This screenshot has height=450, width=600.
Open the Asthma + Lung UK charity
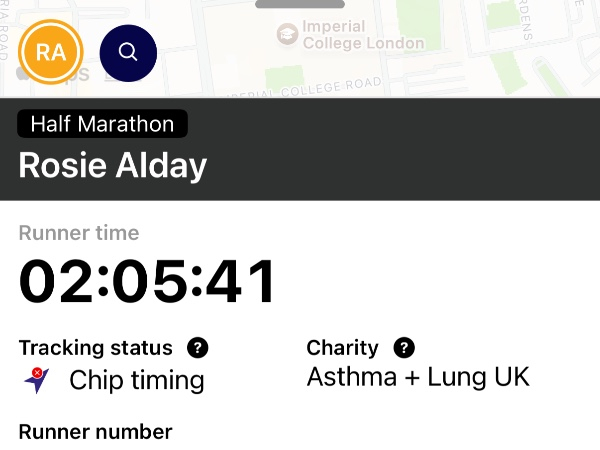418,378
